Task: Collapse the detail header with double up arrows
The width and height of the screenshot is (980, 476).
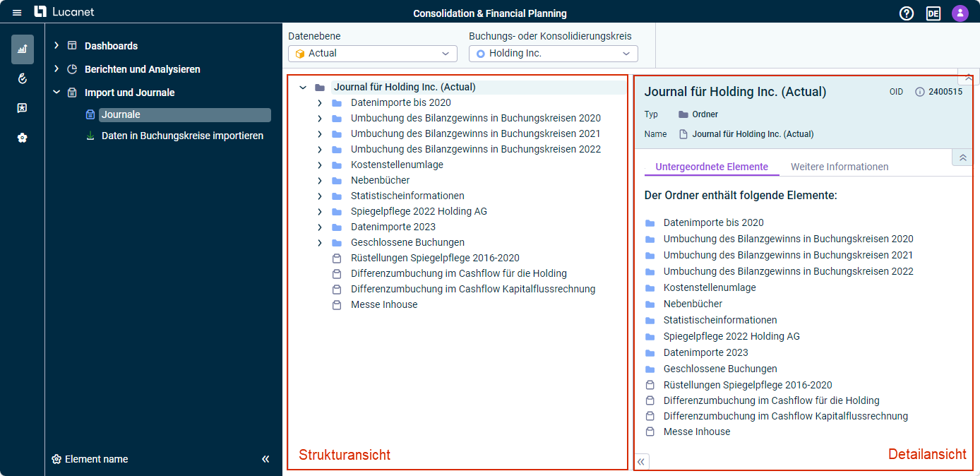Action: tap(962, 157)
